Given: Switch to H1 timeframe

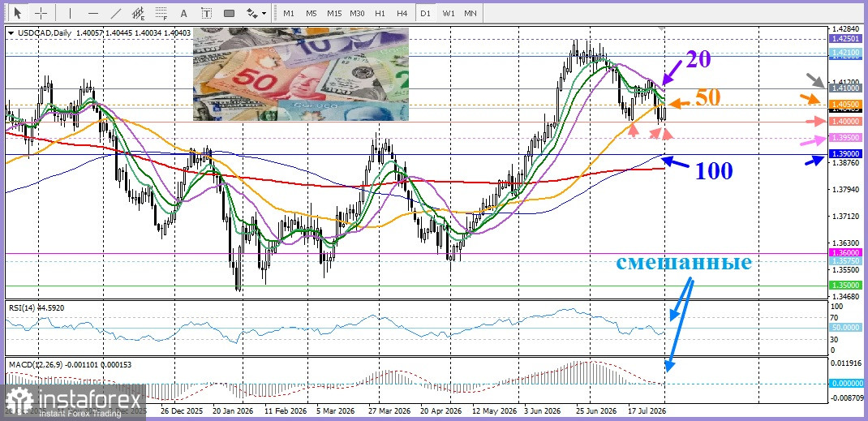Looking at the screenshot, I should click(x=380, y=13).
